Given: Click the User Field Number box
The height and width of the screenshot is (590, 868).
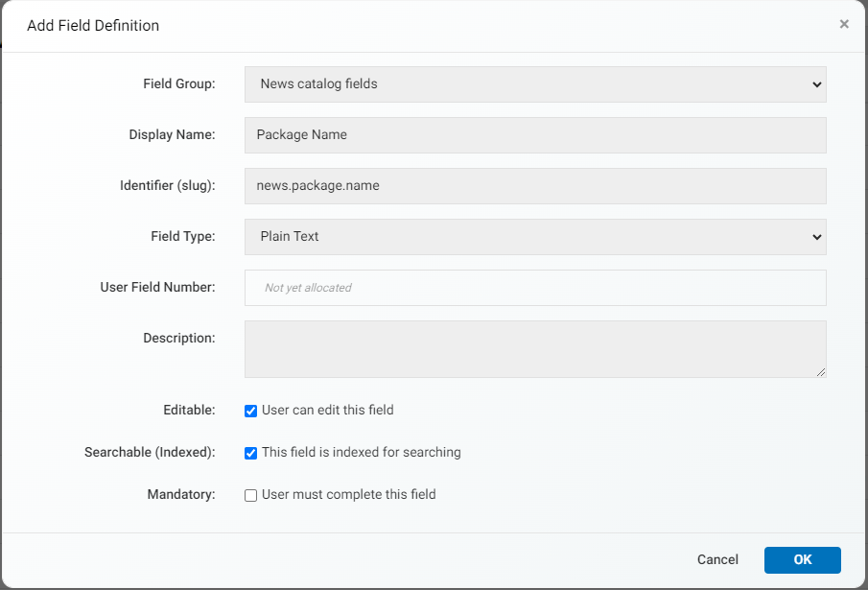Looking at the screenshot, I should coord(535,288).
